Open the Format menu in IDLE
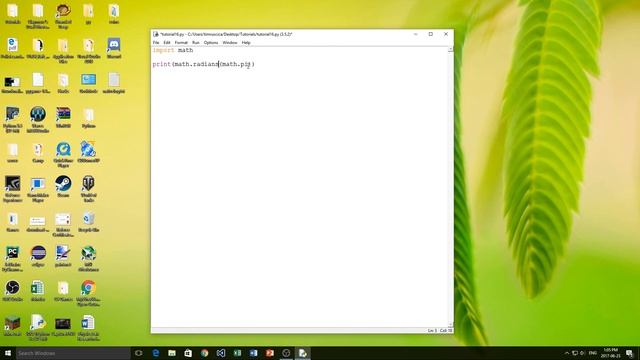 coord(181,42)
